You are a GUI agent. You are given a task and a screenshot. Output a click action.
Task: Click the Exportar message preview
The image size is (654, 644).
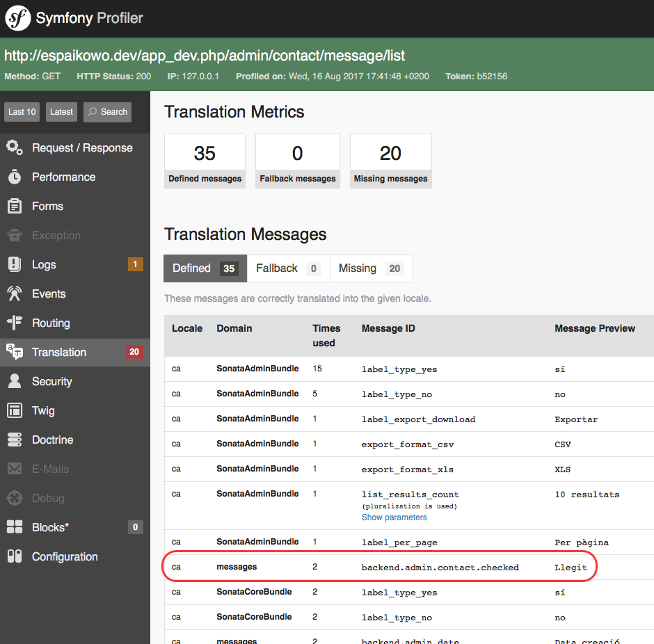(575, 419)
